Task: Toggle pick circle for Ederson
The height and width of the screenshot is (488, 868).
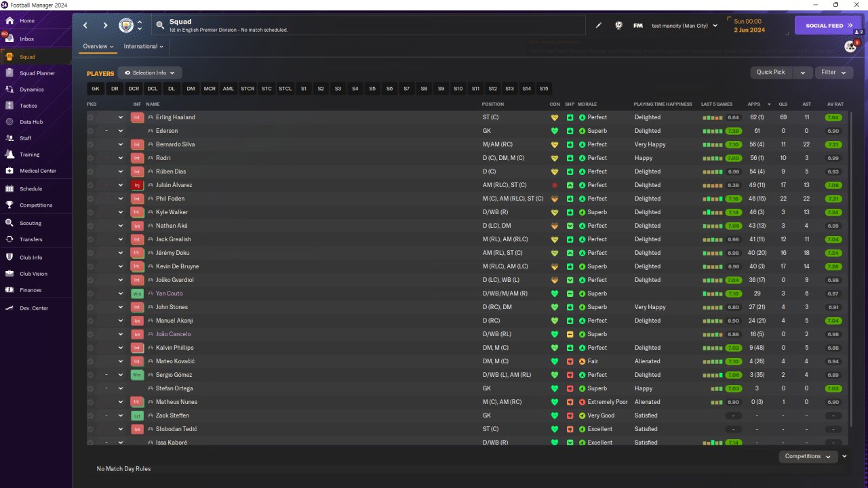Action: click(90, 131)
